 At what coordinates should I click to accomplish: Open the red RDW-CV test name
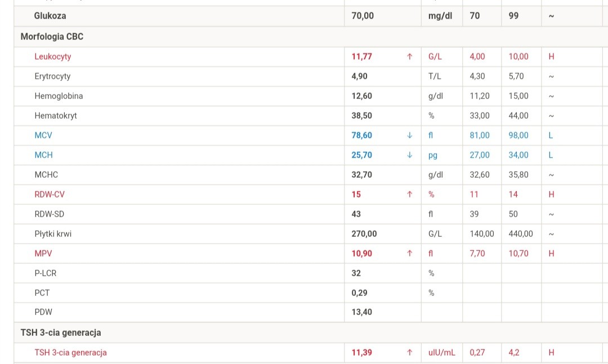click(50, 194)
